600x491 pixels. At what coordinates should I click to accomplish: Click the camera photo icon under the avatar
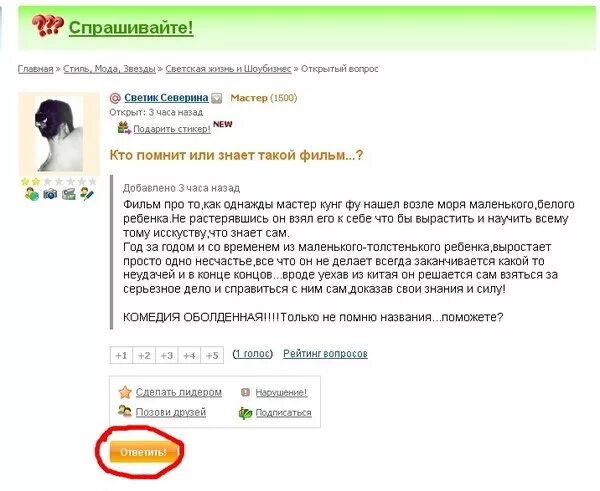50,194
